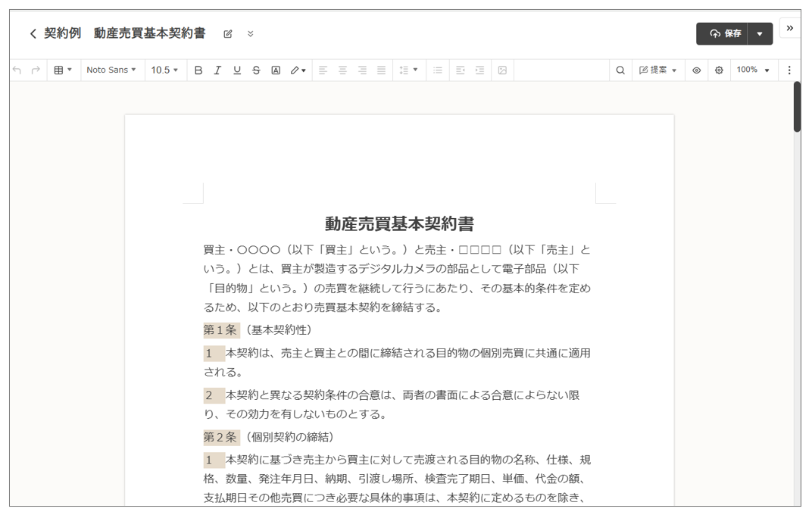812x515 pixels.
Task: Open the 100% zoom dropdown
Action: (x=753, y=70)
